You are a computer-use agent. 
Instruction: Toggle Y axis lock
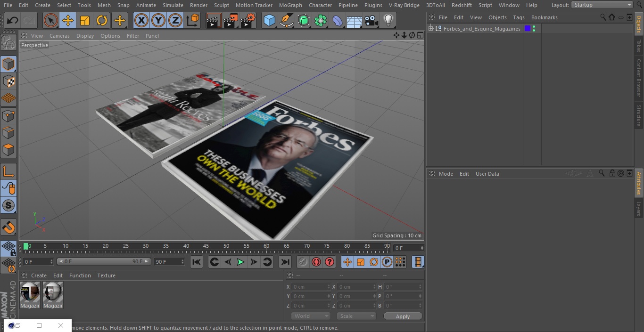pos(158,21)
